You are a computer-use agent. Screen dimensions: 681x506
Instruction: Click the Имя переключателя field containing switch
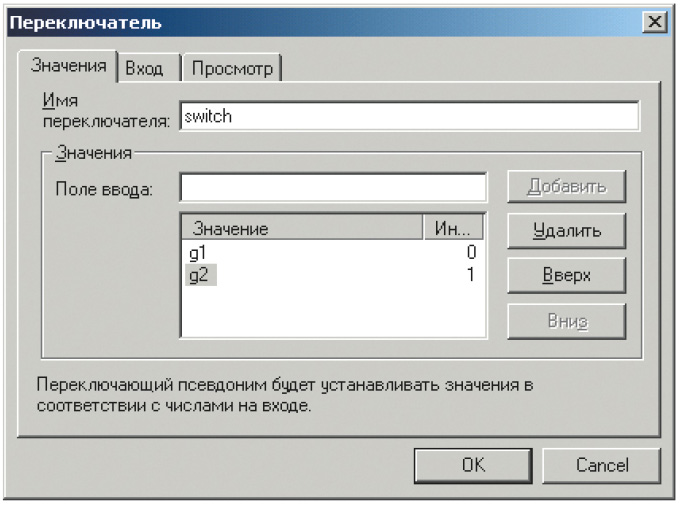(409, 116)
